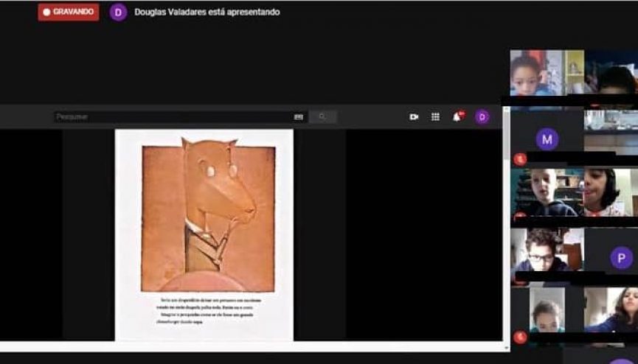Select the tile of the boy wearing glasses
Viewport: 638px width, 364px height.
point(547,250)
